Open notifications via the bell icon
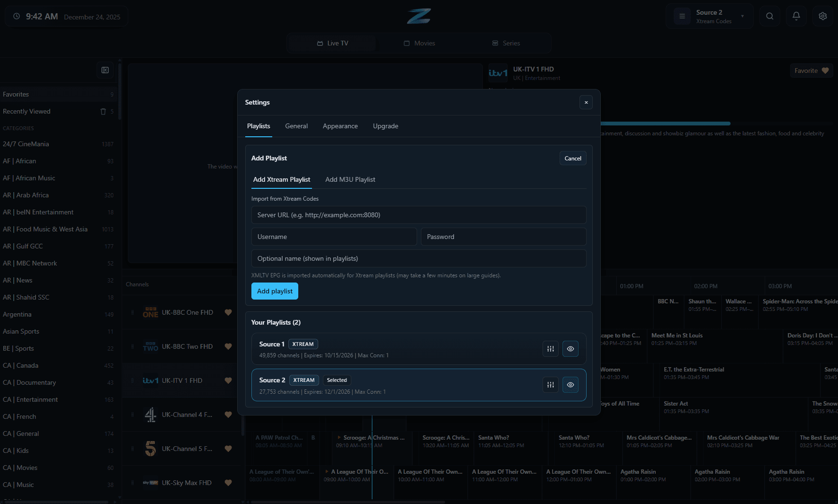This screenshot has width=838, height=504. (796, 16)
